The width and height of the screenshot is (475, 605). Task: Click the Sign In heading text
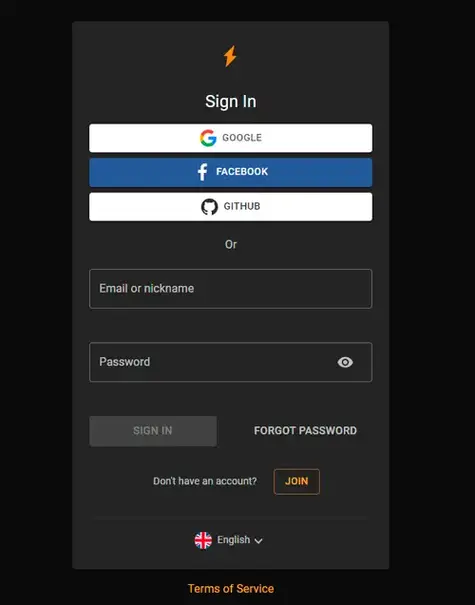(x=230, y=102)
